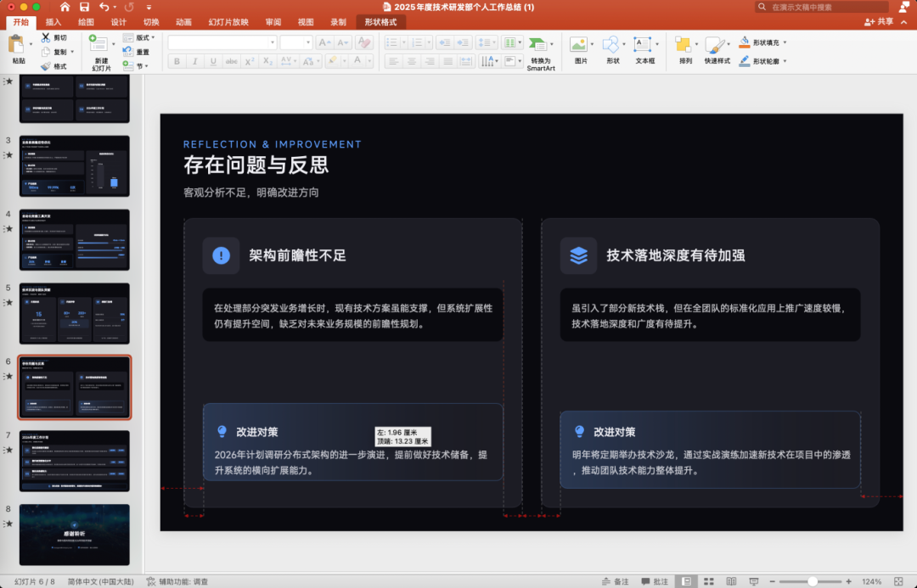Toggle underline formatting

[213, 61]
